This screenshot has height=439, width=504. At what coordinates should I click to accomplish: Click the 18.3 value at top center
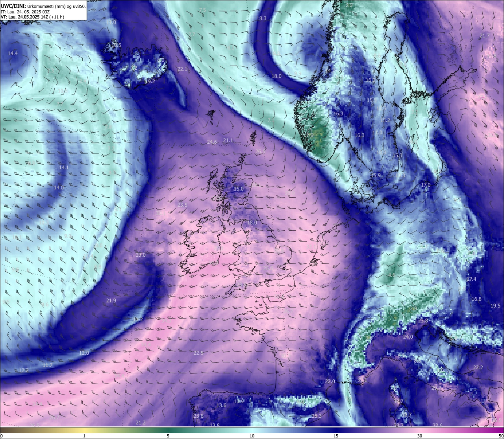click(x=261, y=18)
